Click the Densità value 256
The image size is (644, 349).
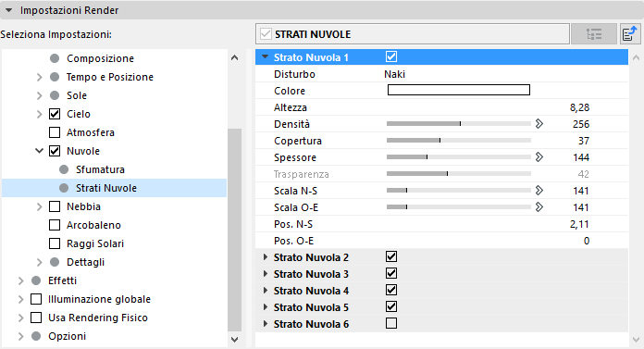[581, 124]
